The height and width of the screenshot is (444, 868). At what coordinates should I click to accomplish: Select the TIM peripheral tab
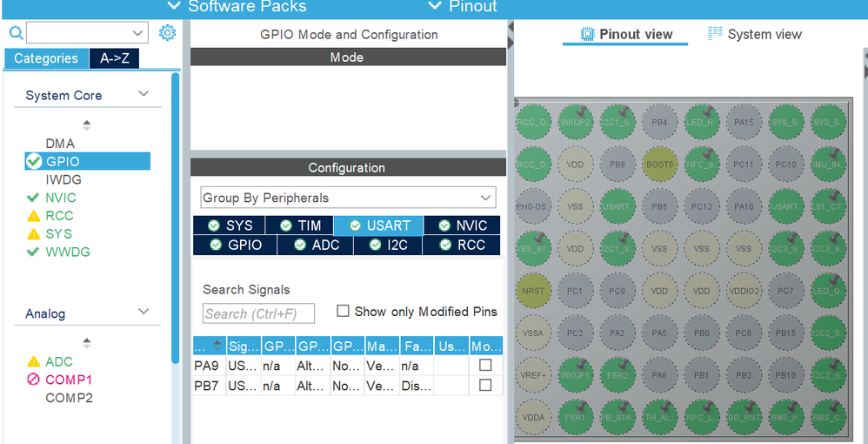299,225
